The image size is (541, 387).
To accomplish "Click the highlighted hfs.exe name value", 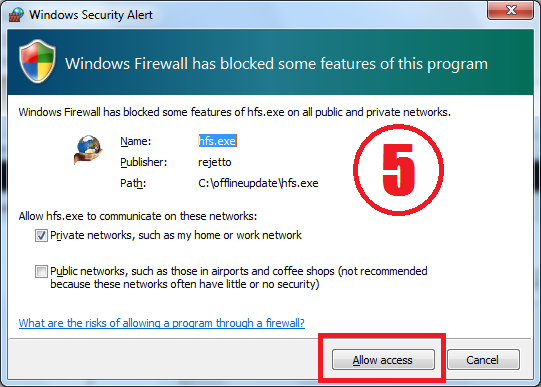I will pos(217,141).
